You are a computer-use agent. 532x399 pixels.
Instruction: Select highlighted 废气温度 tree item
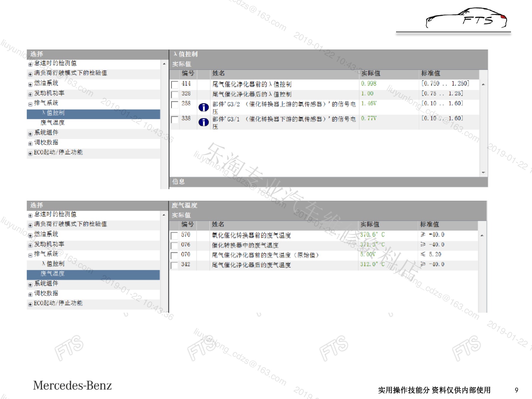pyautogui.click(x=93, y=274)
